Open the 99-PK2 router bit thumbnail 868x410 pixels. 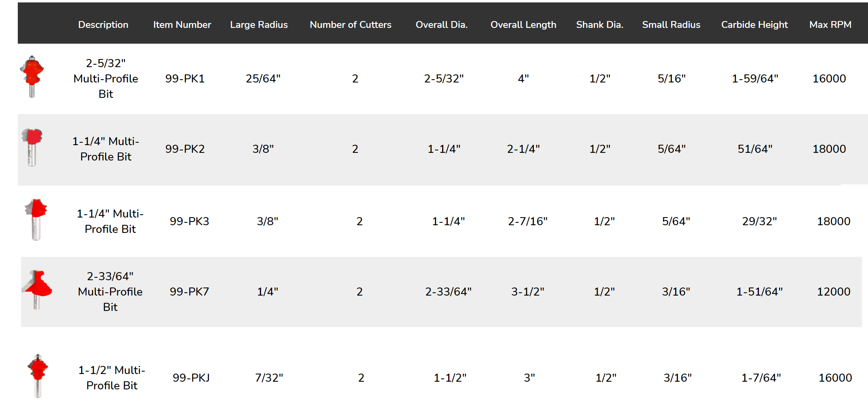(32, 147)
